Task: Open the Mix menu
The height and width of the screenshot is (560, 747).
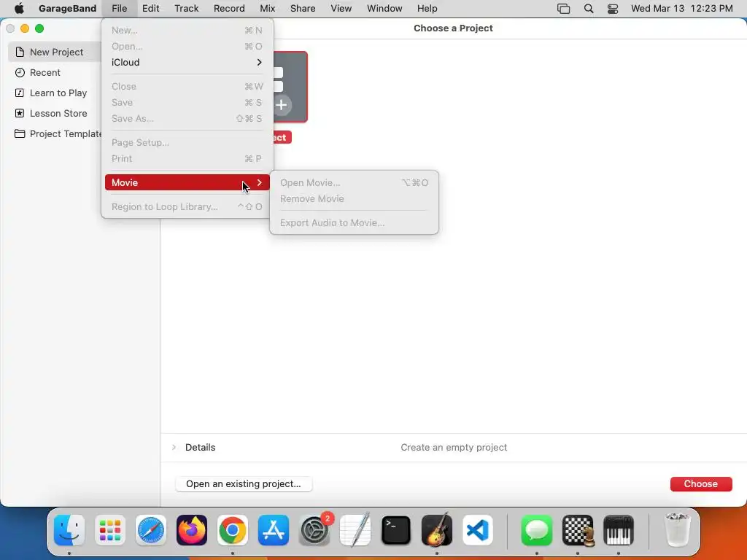Action: point(267,8)
